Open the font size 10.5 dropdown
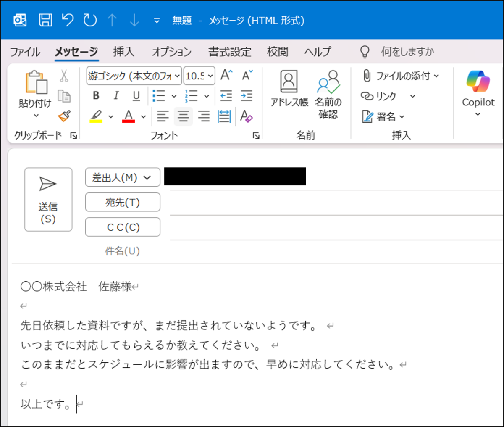This screenshot has width=504, height=427. (199, 76)
